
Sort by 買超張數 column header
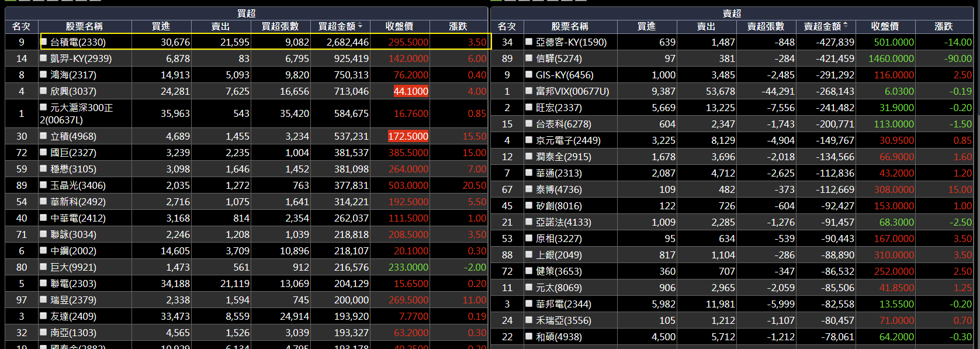pyautogui.click(x=280, y=26)
